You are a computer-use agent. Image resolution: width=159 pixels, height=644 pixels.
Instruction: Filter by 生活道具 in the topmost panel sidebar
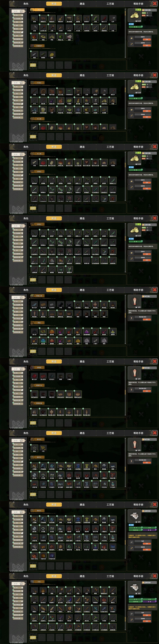[18, 19]
